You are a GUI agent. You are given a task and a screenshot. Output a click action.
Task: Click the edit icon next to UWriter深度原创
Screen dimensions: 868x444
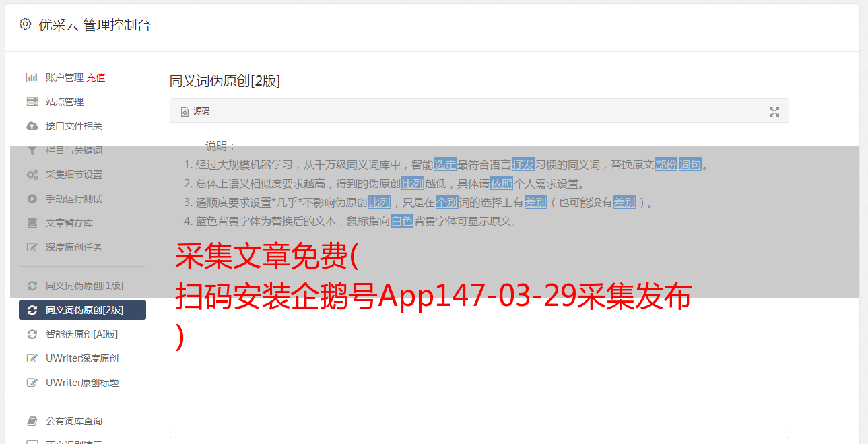[x=32, y=358]
